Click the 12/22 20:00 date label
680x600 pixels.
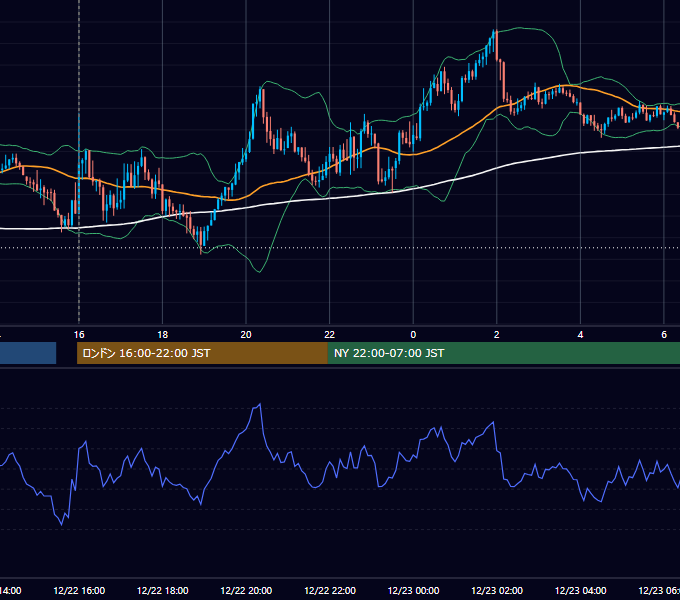(x=246, y=590)
